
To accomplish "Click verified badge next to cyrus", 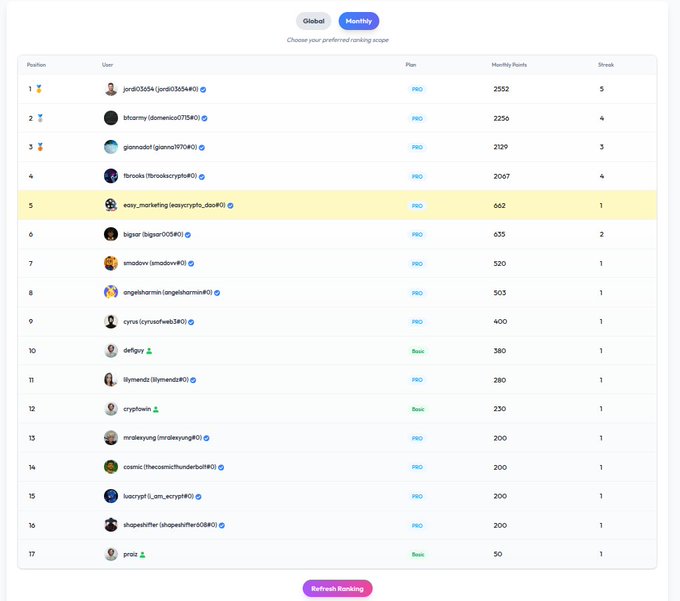I will (191, 322).
